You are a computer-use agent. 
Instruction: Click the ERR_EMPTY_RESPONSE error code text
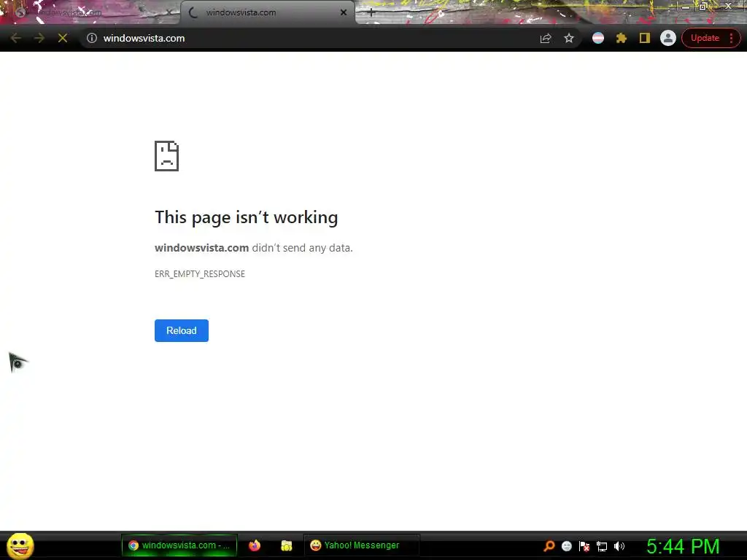pyautogui.click(x=200, y=274)
